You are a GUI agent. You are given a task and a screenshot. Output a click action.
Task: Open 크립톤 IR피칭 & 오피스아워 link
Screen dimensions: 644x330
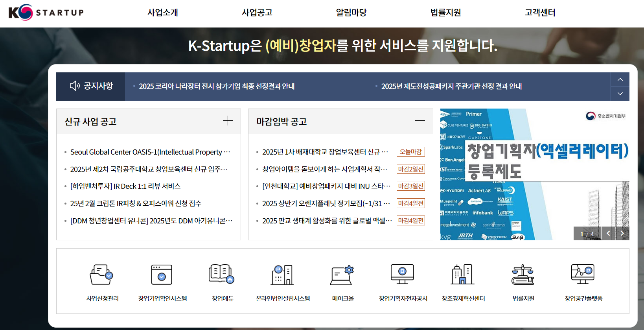[x=136, y=203]
